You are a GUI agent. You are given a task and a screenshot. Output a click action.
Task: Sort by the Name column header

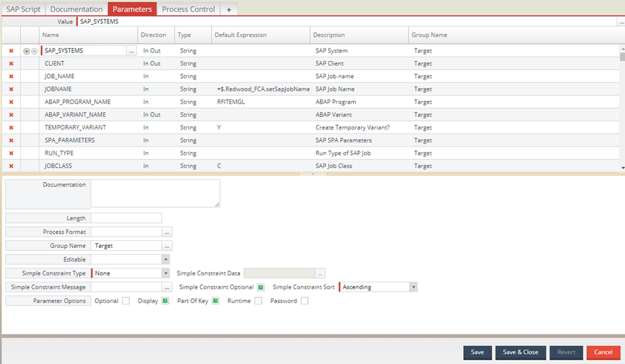click(x=88, y=35)
